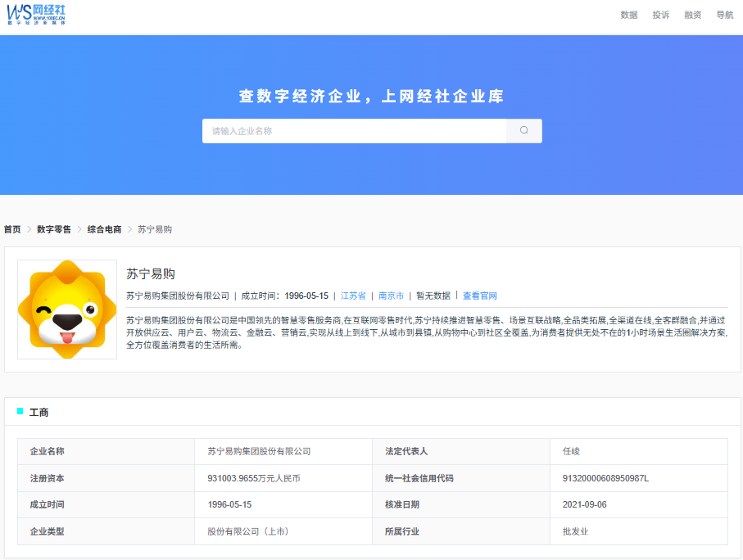Focus the 请输入企业名称 search field
Viewport: 743px width, 560px height.
pos(354,131)
